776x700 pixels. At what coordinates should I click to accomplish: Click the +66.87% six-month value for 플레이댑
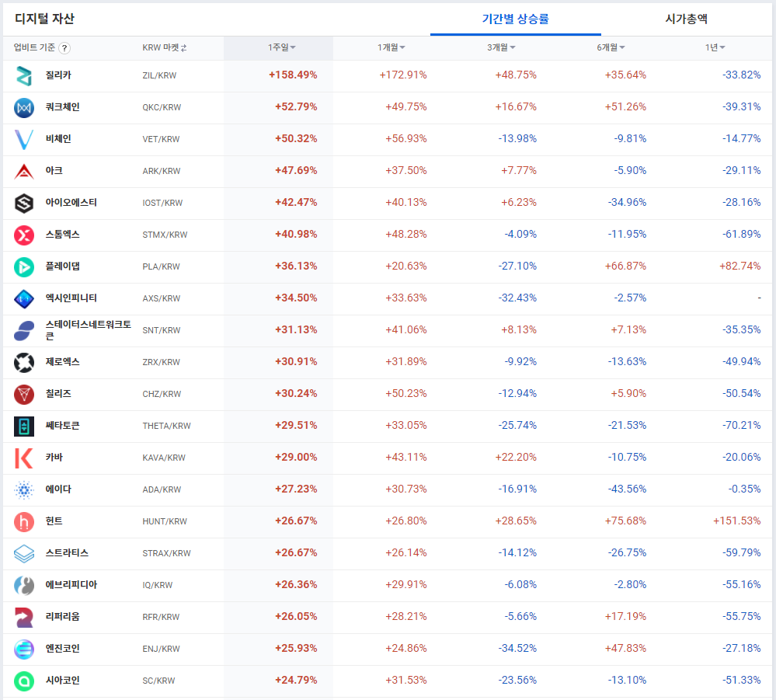(x=625, y=266)
